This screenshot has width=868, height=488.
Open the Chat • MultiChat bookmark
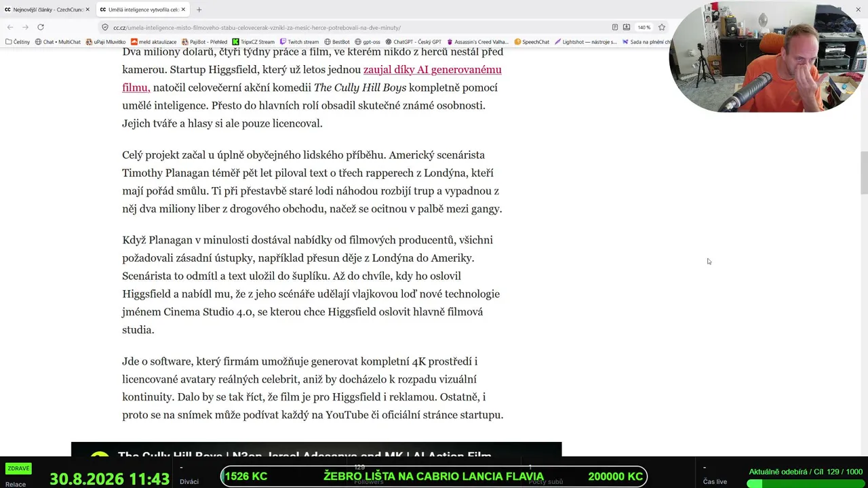[58, 42]
